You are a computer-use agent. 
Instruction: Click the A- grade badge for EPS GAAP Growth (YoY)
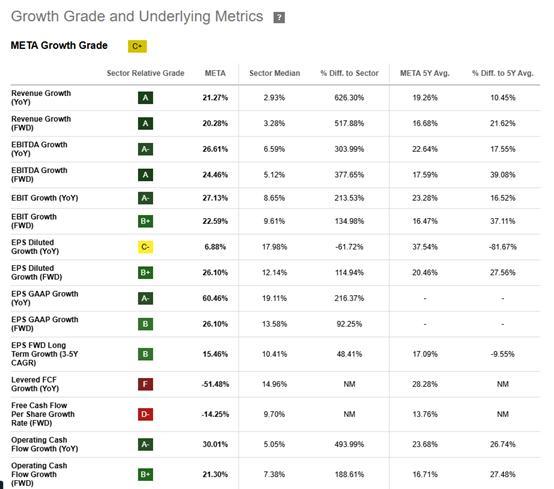point(145,299)
